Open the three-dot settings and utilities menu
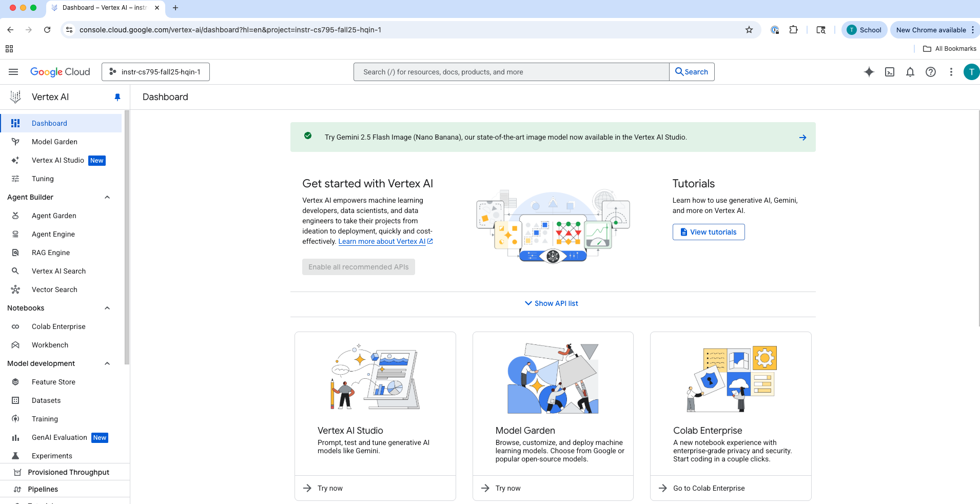Viewport: 980px width, 504px height. (951, 72)
